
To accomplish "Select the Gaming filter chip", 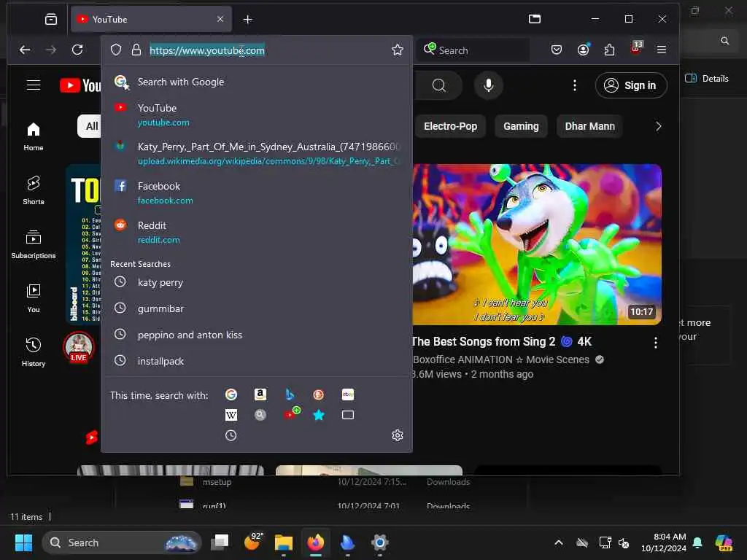I will [x=521, y=126].
